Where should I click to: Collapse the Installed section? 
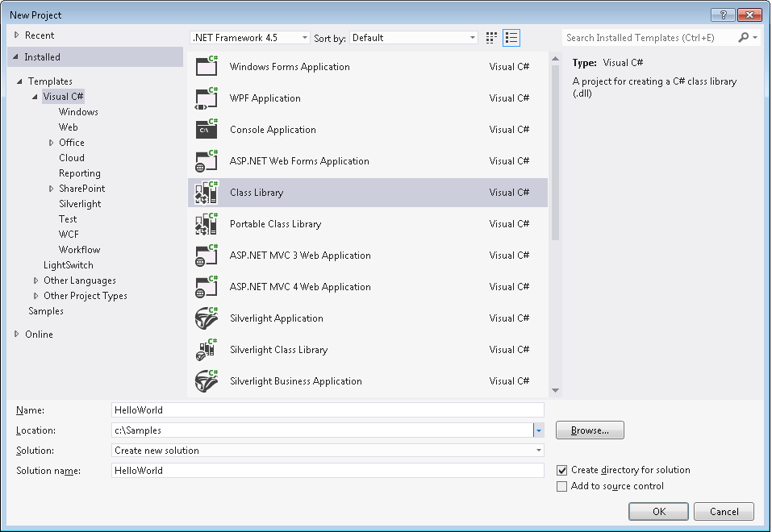coord(16,57)
